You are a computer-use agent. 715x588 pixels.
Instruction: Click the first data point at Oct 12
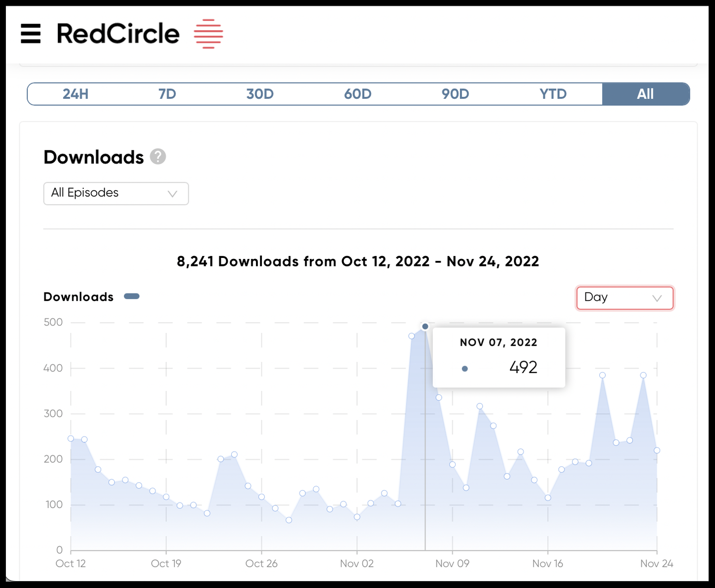(71, 438)
